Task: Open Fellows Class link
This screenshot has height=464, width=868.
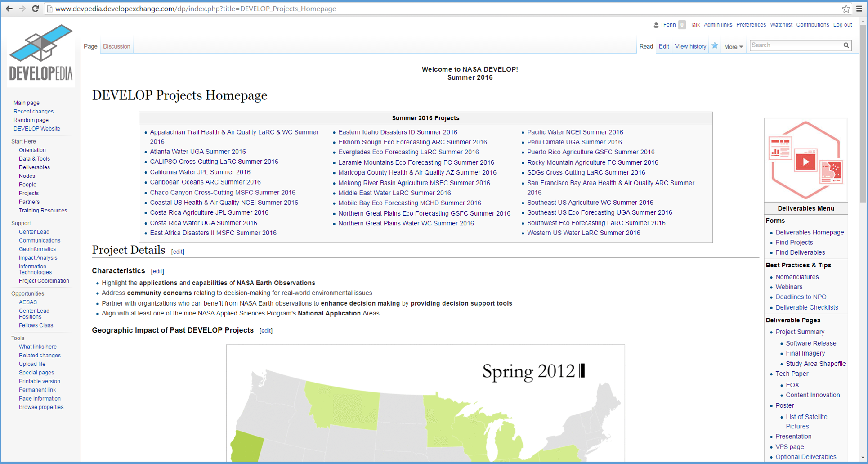Action: (36, 325)
